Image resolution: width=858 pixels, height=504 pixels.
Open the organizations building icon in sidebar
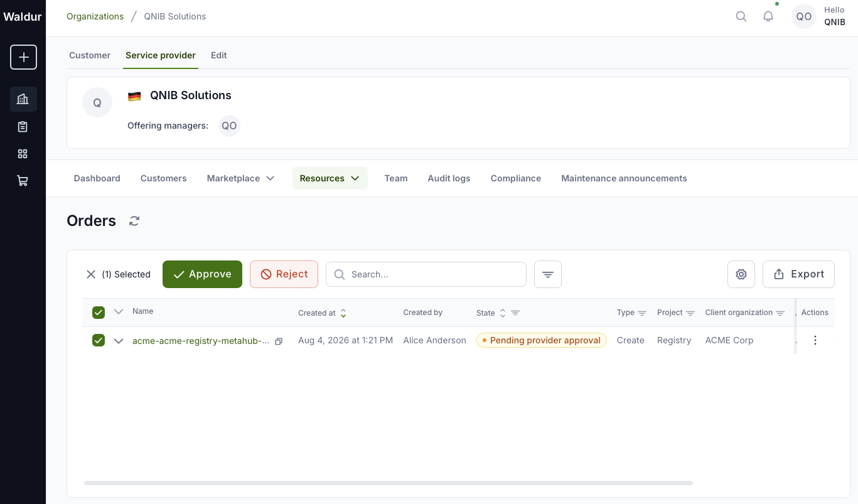coord(23,99)
